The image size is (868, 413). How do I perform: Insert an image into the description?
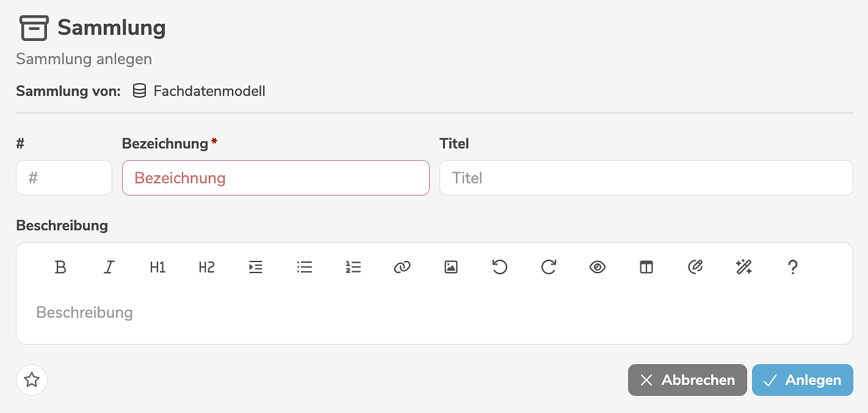coord(451,267)
